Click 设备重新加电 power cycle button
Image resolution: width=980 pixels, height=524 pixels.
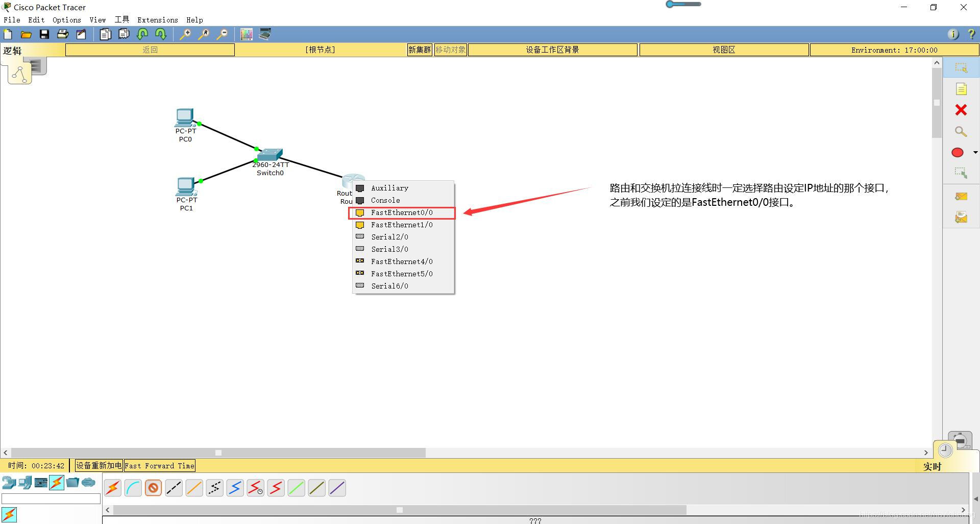[x=99, y=466]
